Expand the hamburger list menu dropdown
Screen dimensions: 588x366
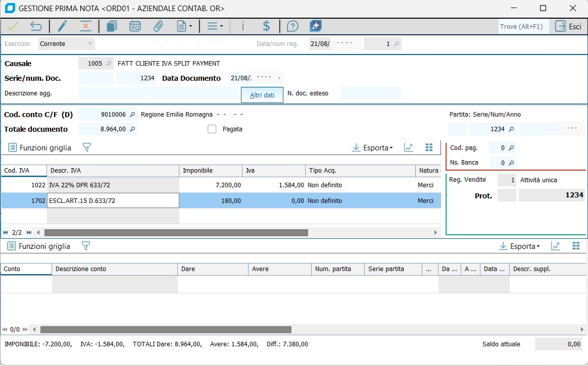(x=215, y=26)
